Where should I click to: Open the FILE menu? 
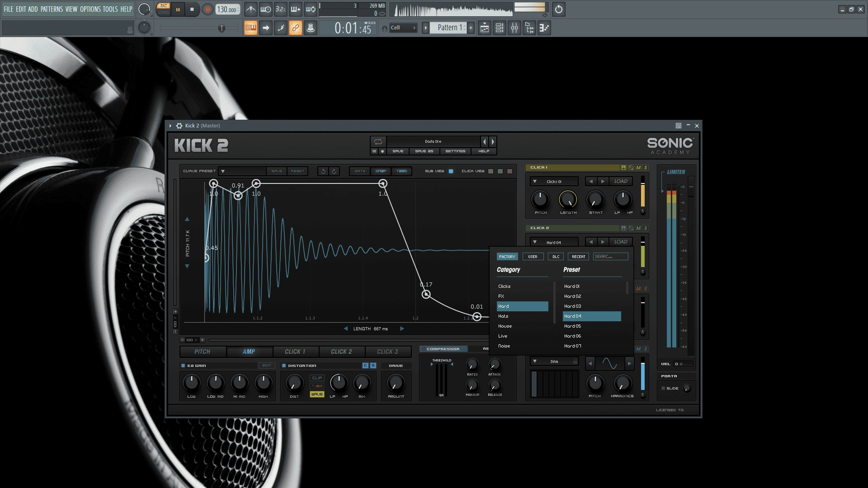pos(9,9)
